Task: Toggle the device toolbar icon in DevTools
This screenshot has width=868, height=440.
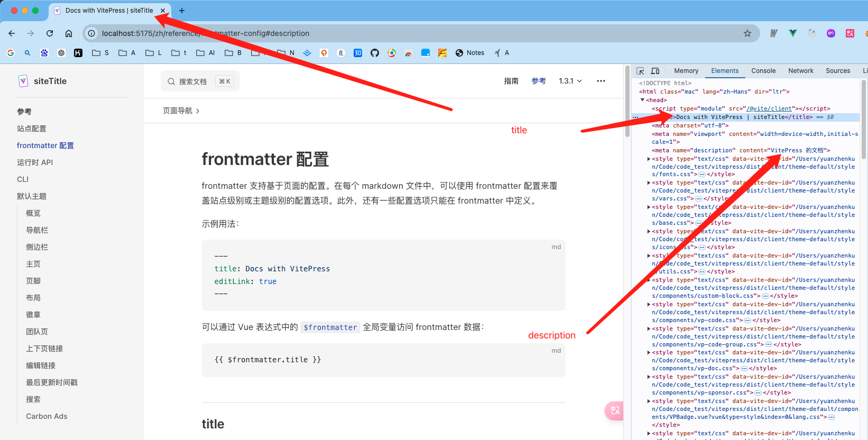Action: pyautogui.click(x=655, y=71)
